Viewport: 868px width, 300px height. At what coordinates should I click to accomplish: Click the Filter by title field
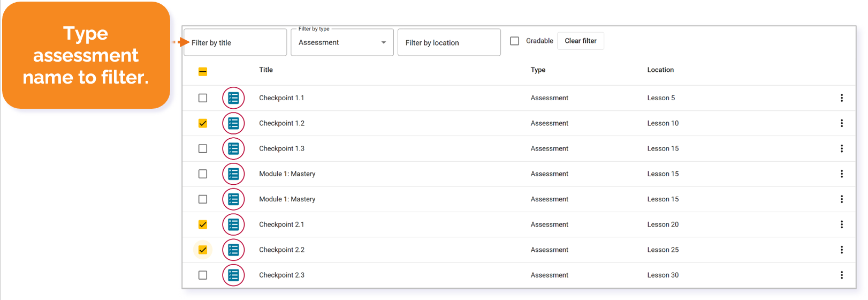coord(235,42)
